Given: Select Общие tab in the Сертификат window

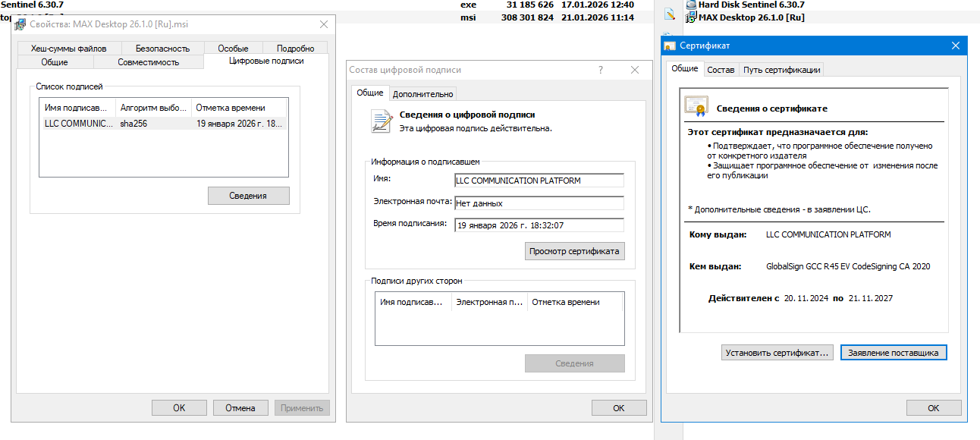Looking at the screenshot, I should tap(685, 68).
